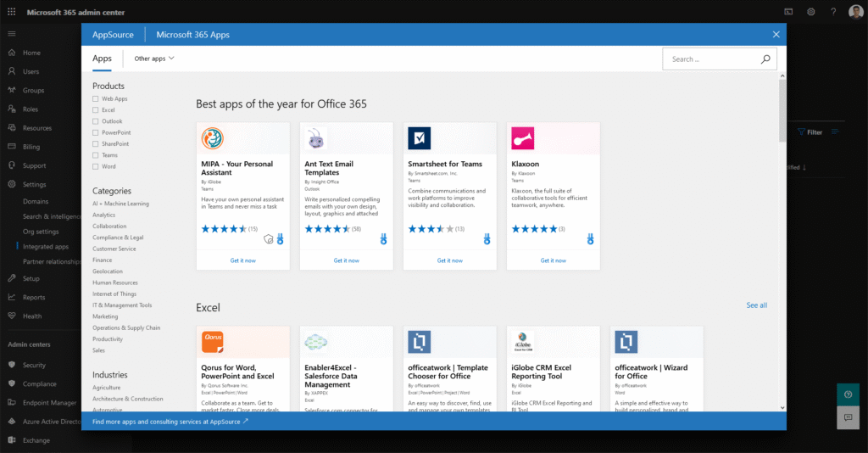Open Integrated apps in Settings menu

(46, 247)
